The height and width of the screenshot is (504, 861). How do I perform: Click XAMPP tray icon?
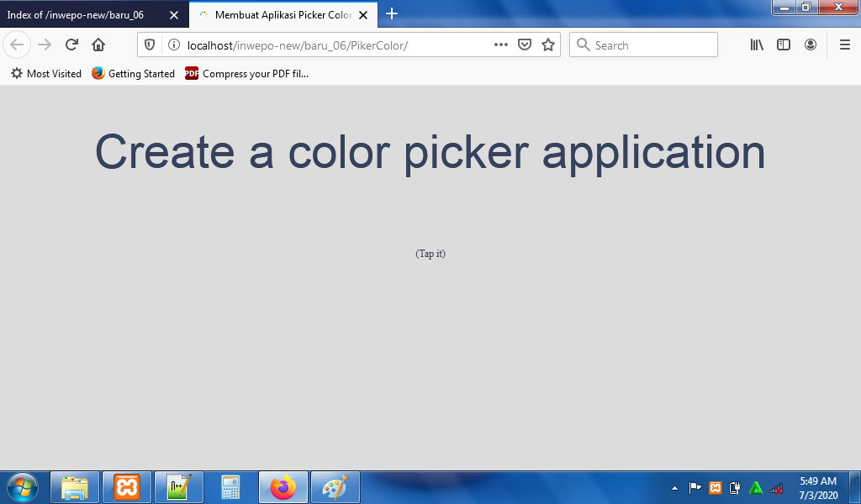[715, 487]
